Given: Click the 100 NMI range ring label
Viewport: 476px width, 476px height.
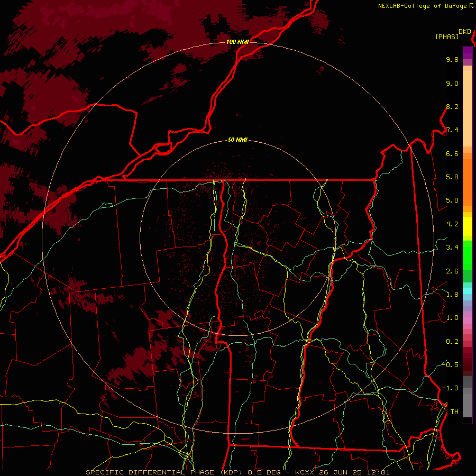Looking at the screenshot, I should coord(237,42).
